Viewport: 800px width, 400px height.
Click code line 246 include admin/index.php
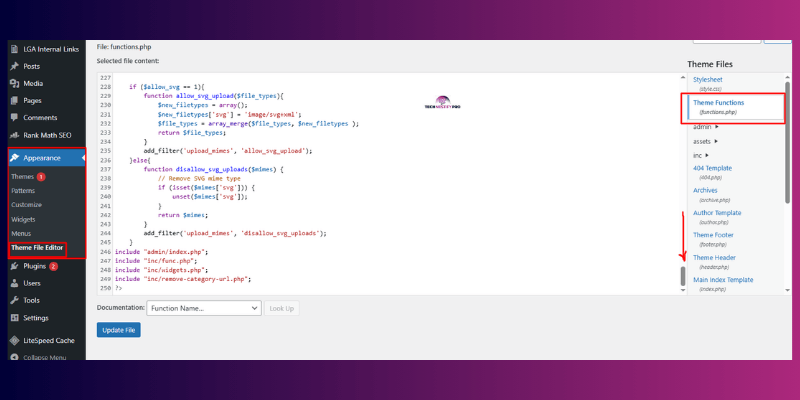[162, 252]
